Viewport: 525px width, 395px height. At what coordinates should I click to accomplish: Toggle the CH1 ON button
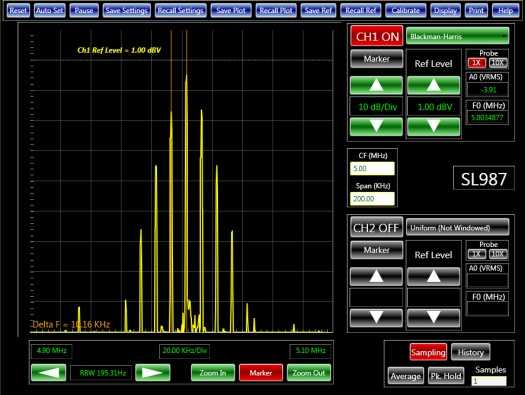pyautogui.click(x=377, y=36)
